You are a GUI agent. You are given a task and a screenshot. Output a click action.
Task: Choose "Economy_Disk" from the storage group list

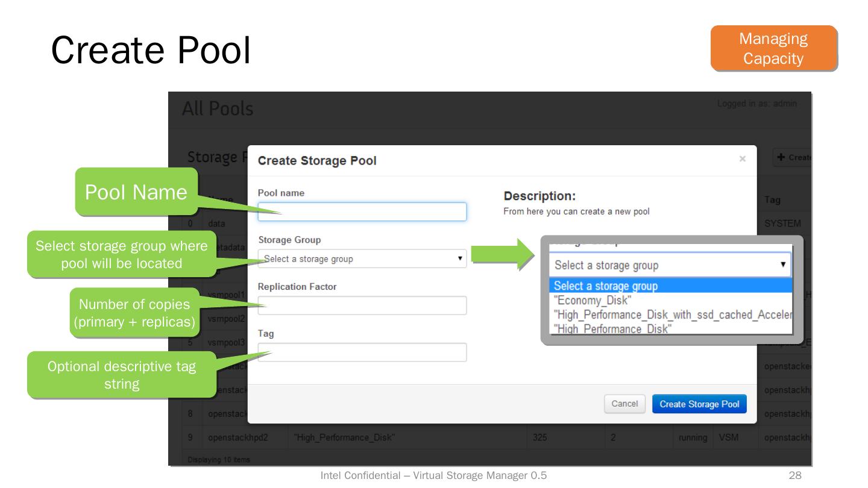tap(591, 300)
